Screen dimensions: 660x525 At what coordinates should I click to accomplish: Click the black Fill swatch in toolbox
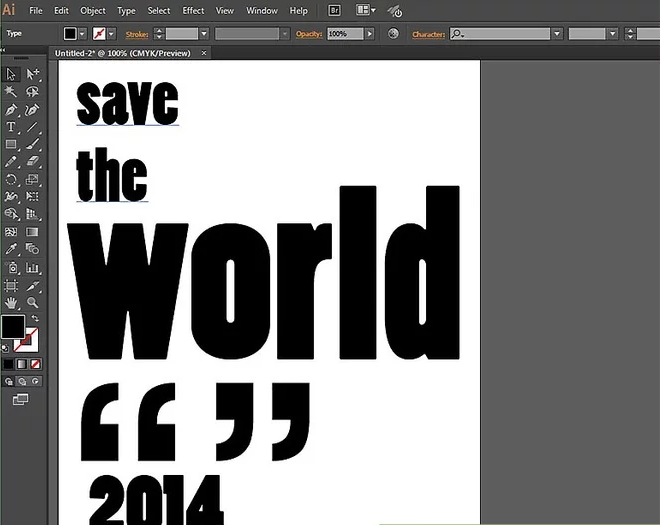(12, 327)
